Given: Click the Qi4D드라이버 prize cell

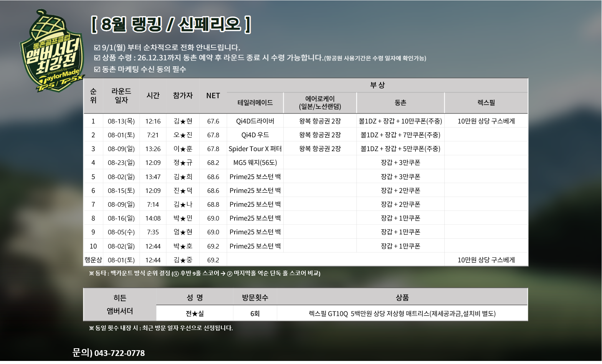Looking at the screenshot, I should tap(255, 121).
